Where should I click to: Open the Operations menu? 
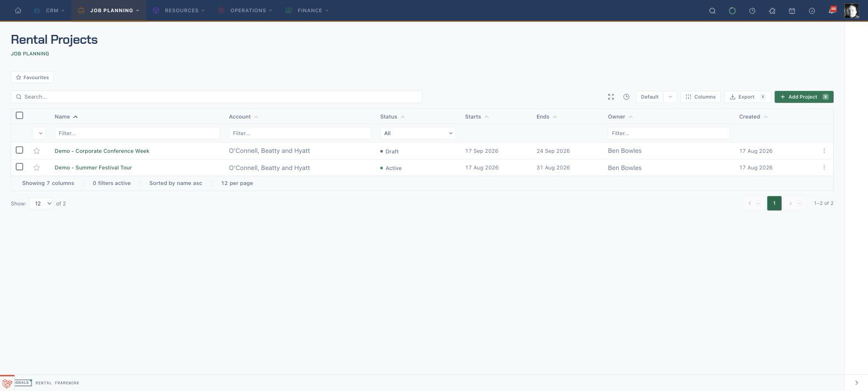[x=245, y=11]
